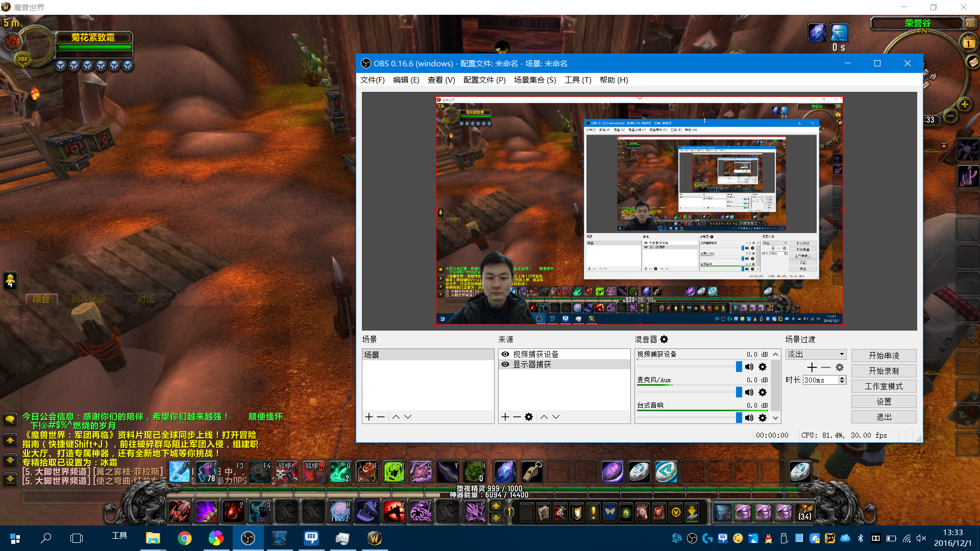
Task: Open 文件(F) menu in OBS
Action: pos(372,80)
